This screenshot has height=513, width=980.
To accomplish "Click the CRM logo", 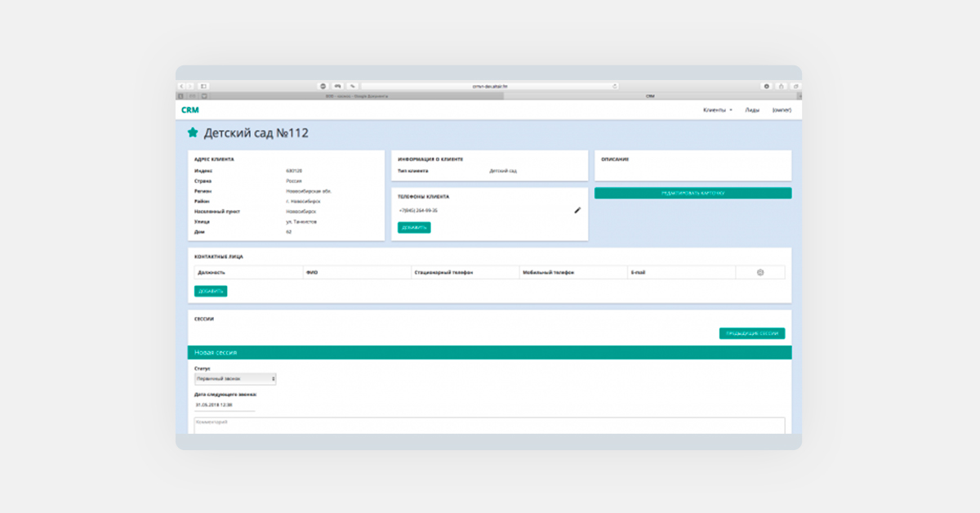I will 190,109.
